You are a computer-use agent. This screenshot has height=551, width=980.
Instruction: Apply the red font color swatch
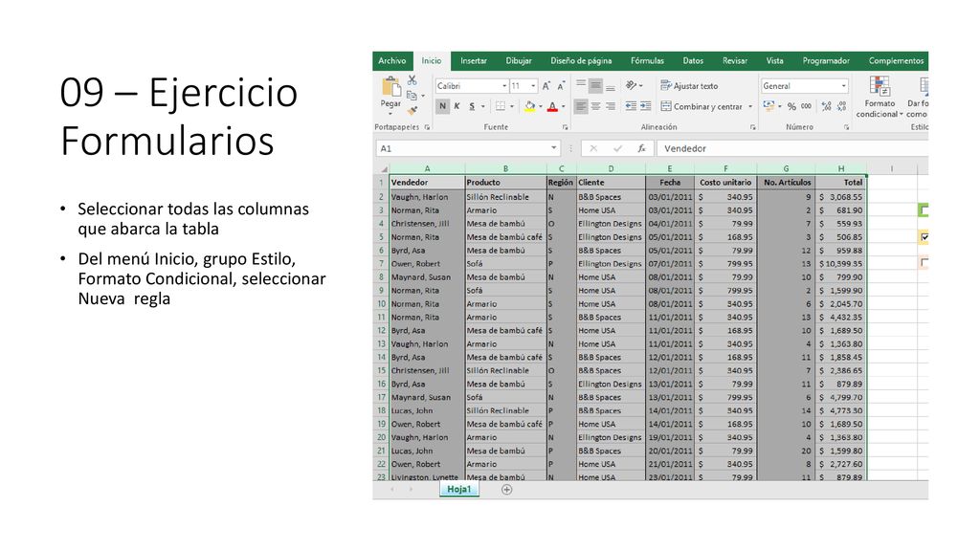[552, 107]
